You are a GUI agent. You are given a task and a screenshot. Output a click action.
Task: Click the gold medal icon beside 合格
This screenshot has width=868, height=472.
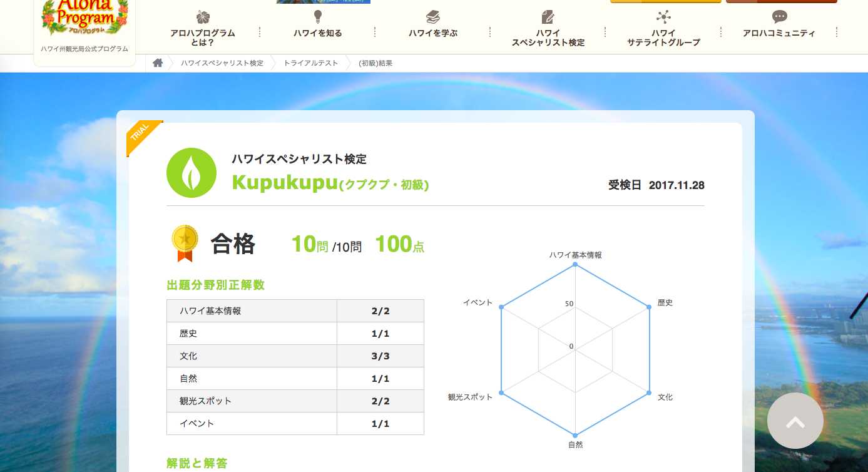pos(185,243)
